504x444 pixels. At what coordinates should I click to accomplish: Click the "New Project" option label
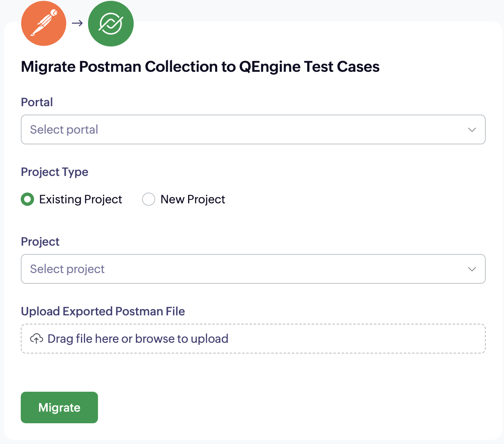[193, 200]
